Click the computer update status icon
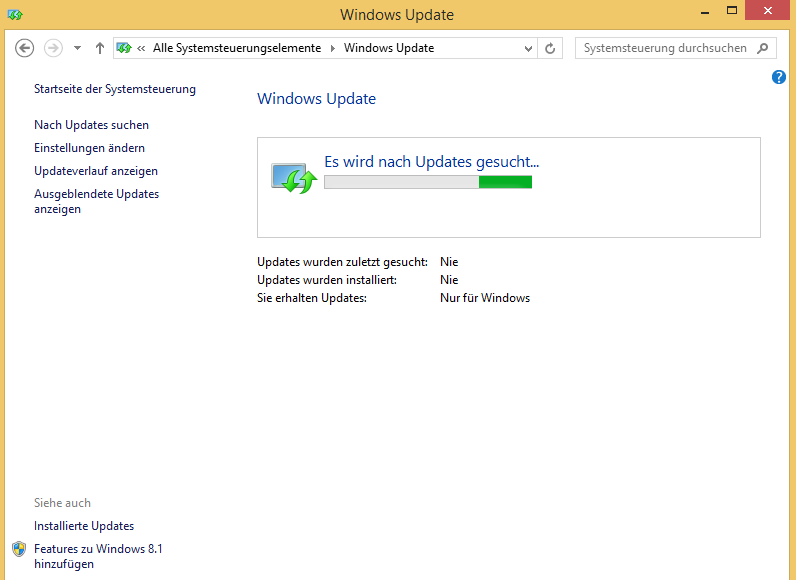796x580 pixels. click(x=294, y=178)
